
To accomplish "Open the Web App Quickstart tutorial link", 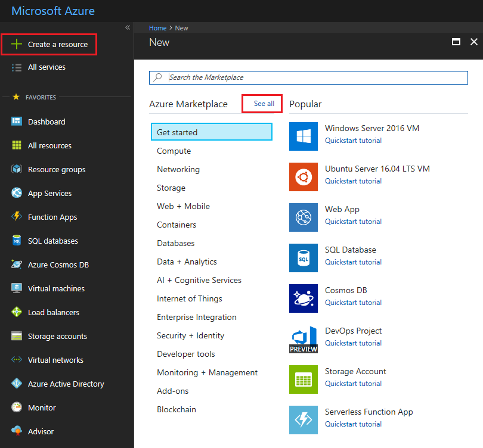I will (353, 222).
